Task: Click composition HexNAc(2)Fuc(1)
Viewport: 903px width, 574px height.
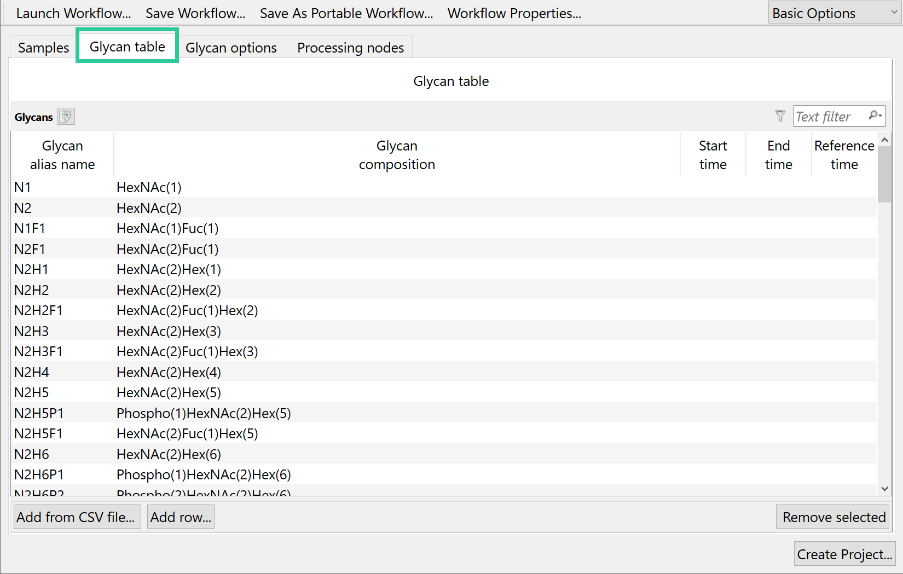Action: click(x=168, y=249)
